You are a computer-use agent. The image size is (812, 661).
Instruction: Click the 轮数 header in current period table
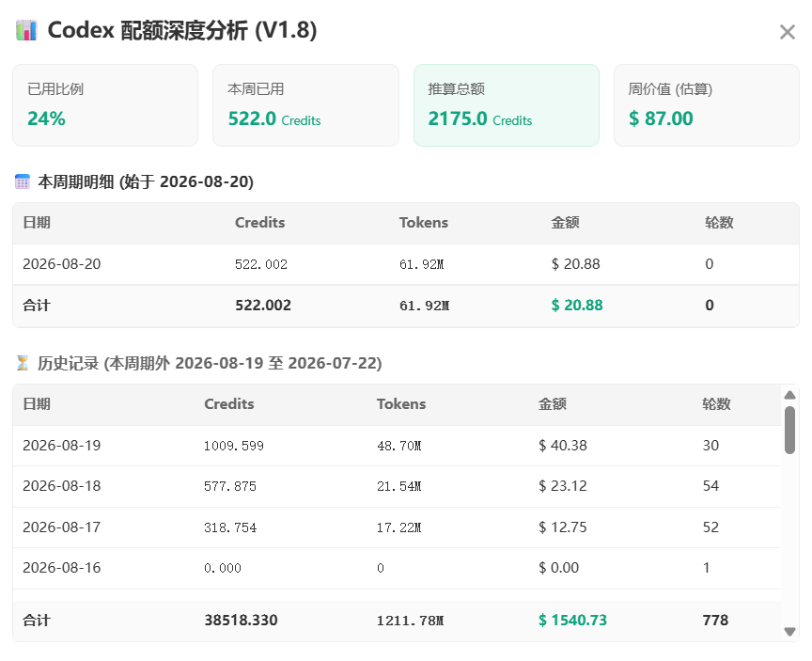(x=719, y=223)
